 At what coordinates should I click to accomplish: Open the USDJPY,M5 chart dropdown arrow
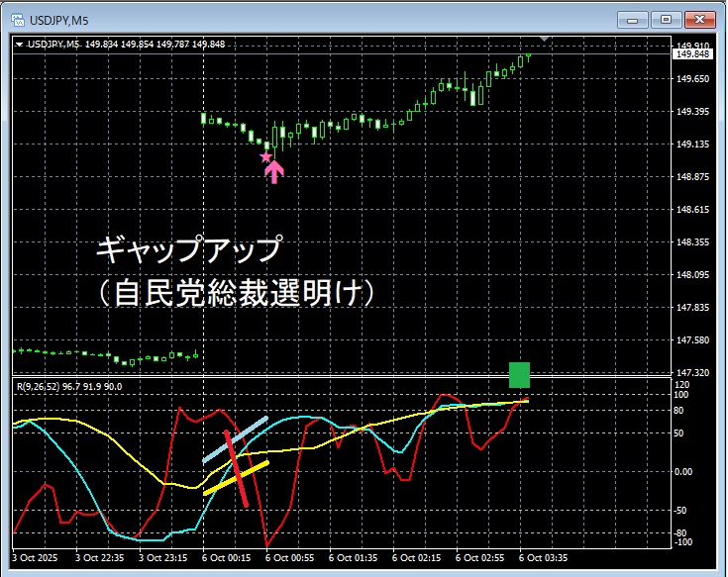click(19, 44)
